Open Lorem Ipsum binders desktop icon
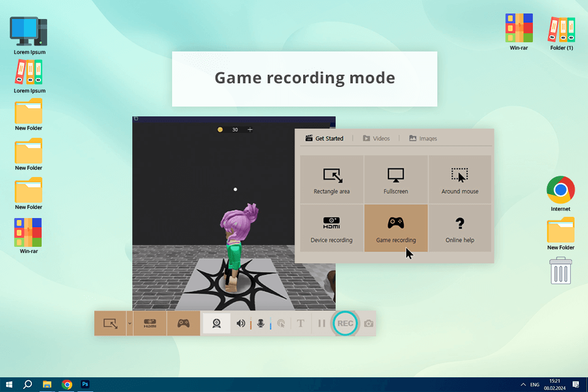Screen dimensions: 588x392 [29, 77]
